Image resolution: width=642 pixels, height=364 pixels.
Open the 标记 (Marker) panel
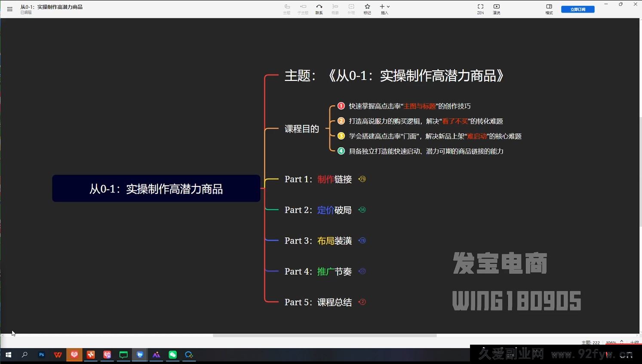pyautogui.click(x=367, y=9)
